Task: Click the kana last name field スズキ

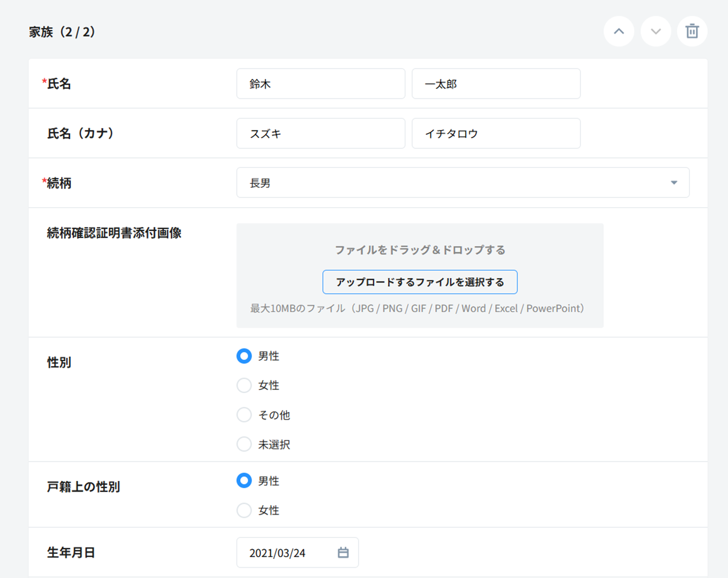Action: tap(320, 134)
